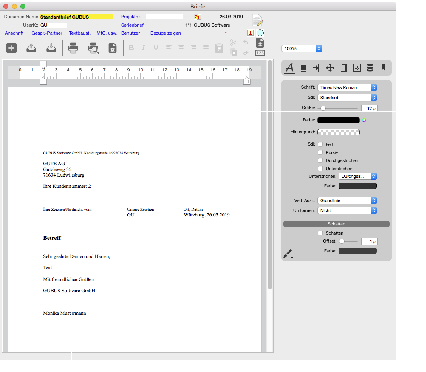Image resolution: width=426 pixels, height=372 pixels.
Task: Select the text font tab (A icon)
Action: (290, 68)
